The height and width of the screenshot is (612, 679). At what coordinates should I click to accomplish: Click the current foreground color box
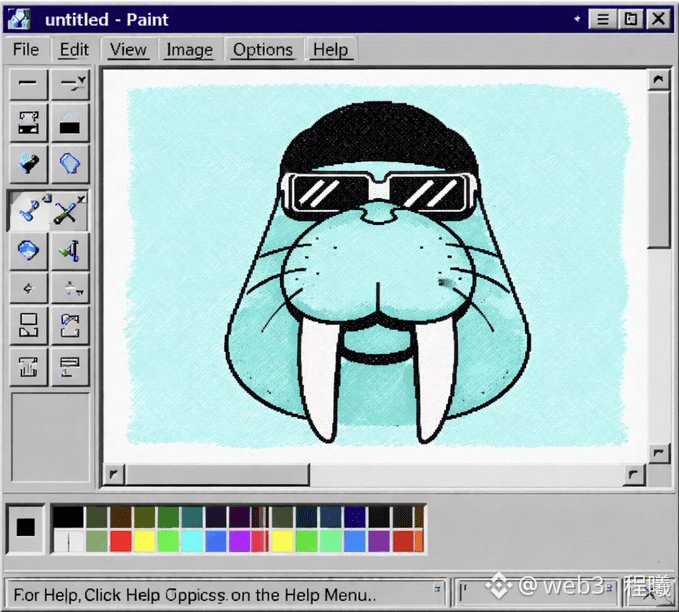(26, 528)
